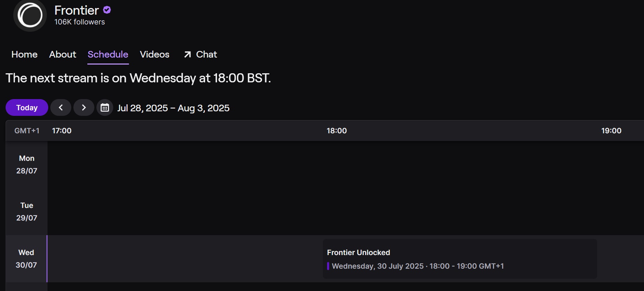Click the purple verified badge icon

107,10
